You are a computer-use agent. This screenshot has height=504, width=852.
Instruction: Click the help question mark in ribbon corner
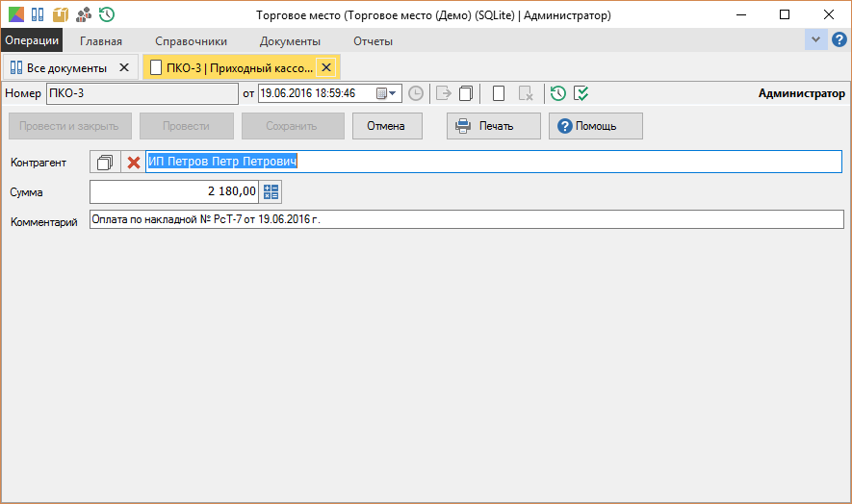(839, 39)
